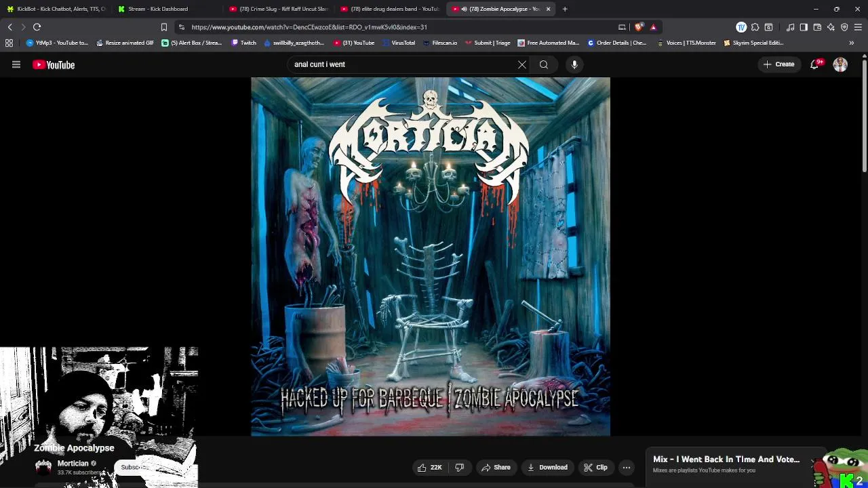Reload the page in the browser toolbar
Viewport: 868px width, 488px height.
(37, 27)
